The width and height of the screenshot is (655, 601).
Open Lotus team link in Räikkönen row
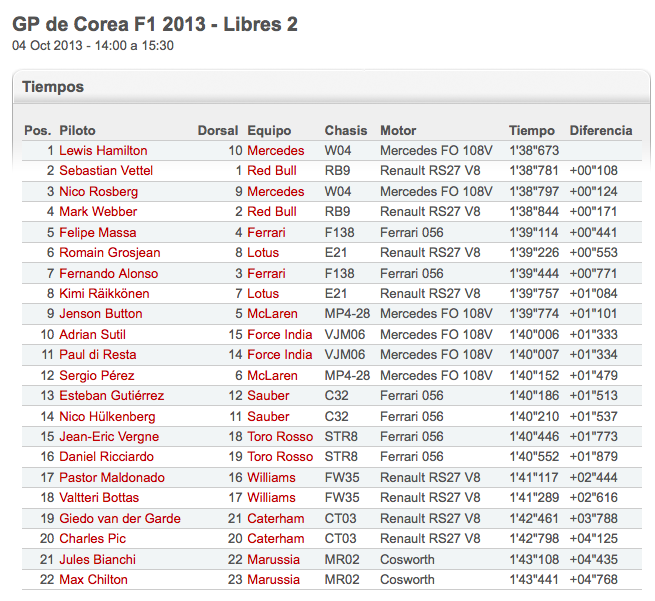[263, 293]
